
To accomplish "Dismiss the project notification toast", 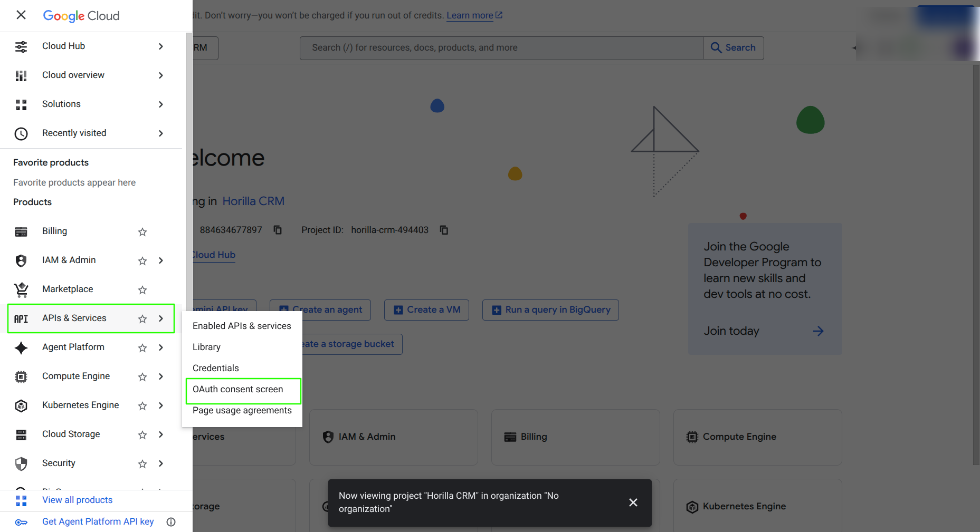I will click(x=633, y=502).
